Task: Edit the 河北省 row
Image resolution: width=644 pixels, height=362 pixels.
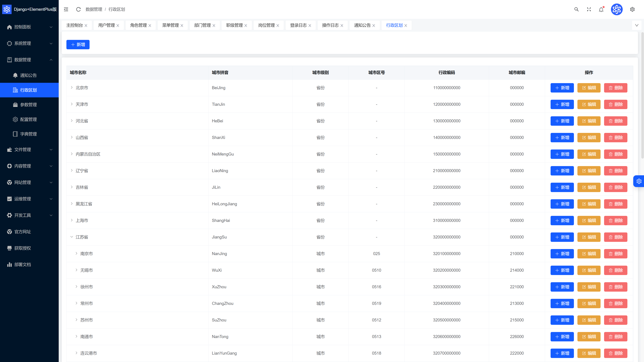Action: click(589, 121)
